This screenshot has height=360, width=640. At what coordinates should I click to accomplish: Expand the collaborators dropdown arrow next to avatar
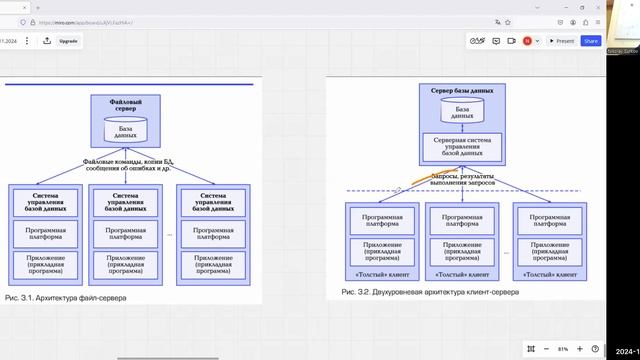coord(537,41)
